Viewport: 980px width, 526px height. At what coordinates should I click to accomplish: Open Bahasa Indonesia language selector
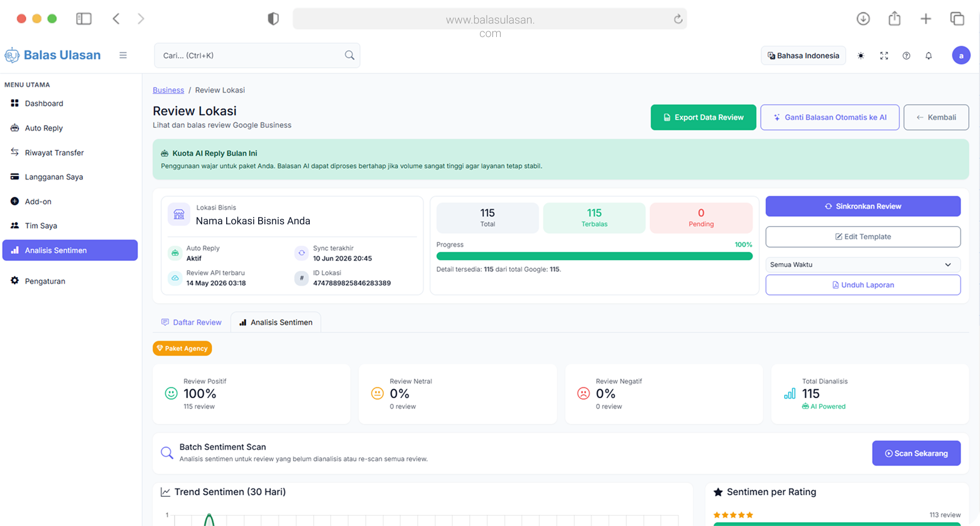coord(803,56)
